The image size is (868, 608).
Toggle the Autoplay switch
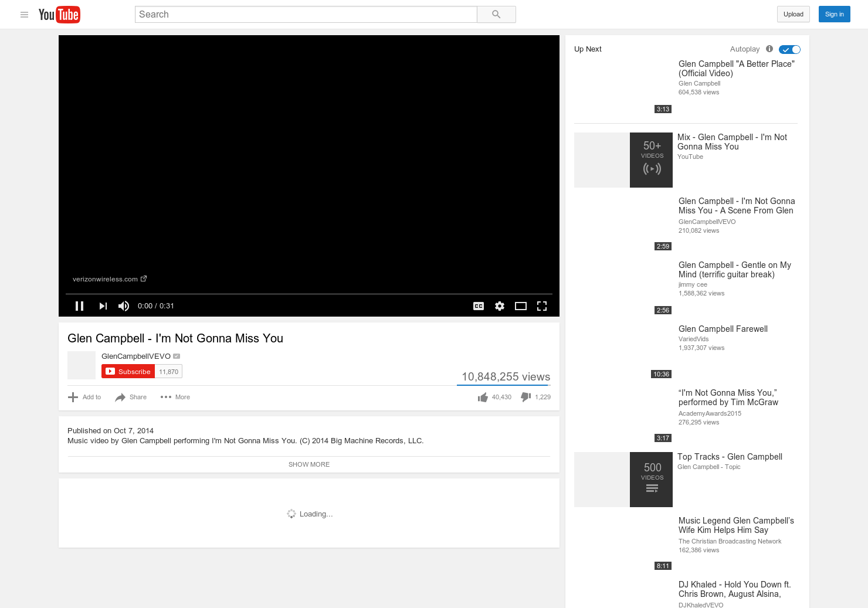point(789,50)
